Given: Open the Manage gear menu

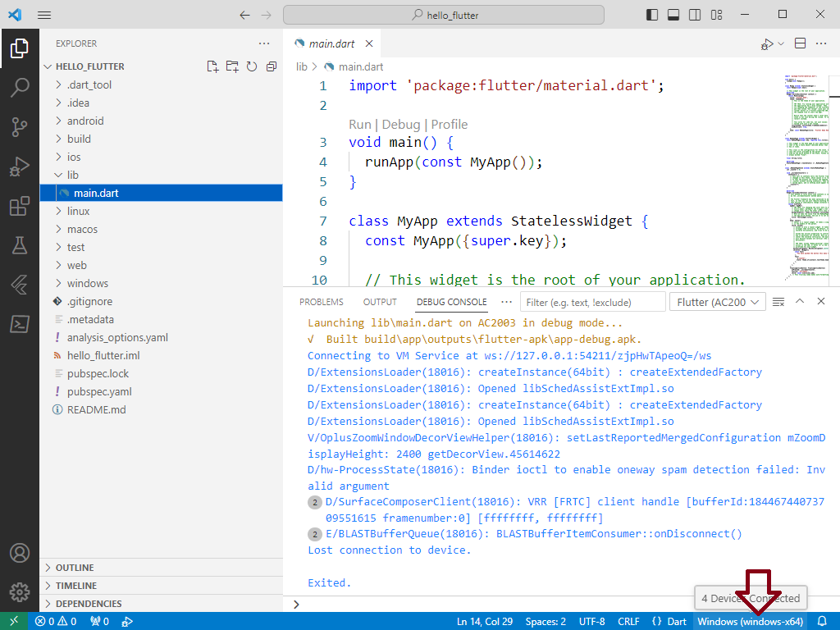Looking at the screenshot, I should [x=20, y=592].
